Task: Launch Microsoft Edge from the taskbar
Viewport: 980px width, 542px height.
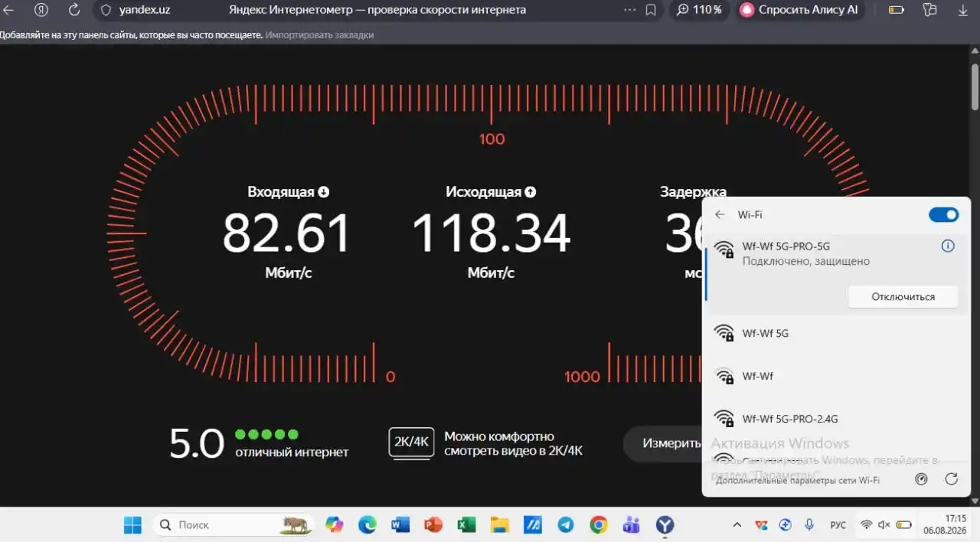Action: (x=367, y=524)
